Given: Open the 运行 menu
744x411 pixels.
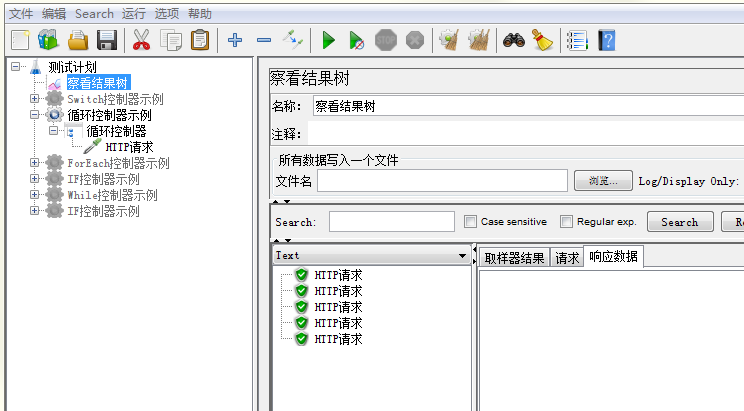Looking at the screenshot, I should pyautogui.click(x=134, y=14).
